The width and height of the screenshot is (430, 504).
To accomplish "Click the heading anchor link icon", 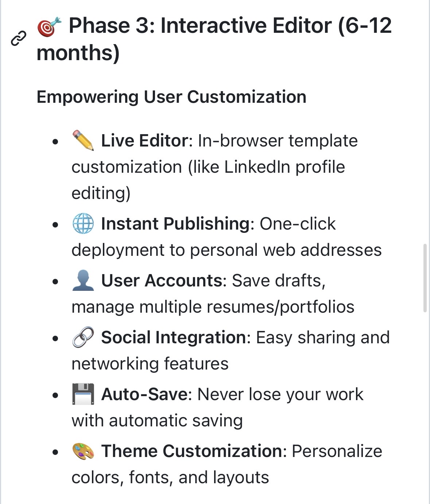I will [x=19, y=39].
